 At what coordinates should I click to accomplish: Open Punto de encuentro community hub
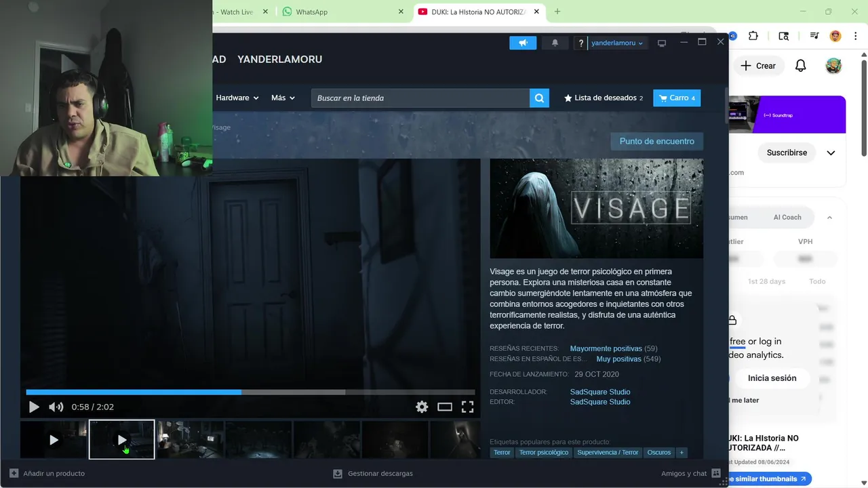click(x=656, y=141)
